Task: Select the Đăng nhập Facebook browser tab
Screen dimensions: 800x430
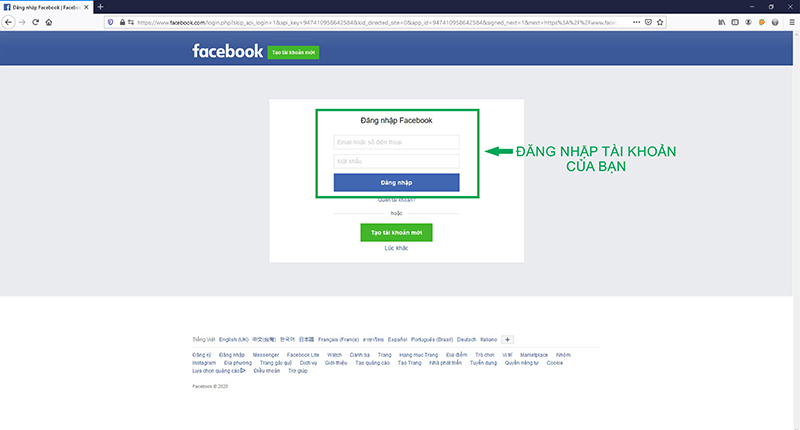Action: pyautogui.click(x=46, y=7)
